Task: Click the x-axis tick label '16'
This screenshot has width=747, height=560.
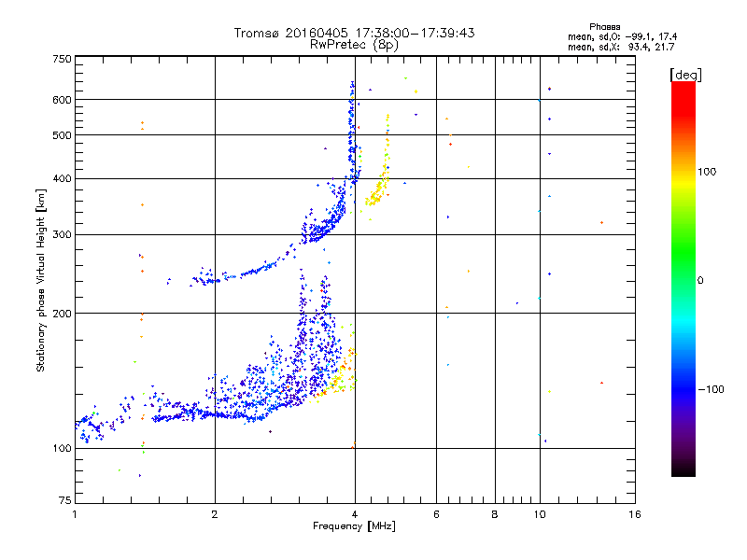Action: tap(635, 514)
